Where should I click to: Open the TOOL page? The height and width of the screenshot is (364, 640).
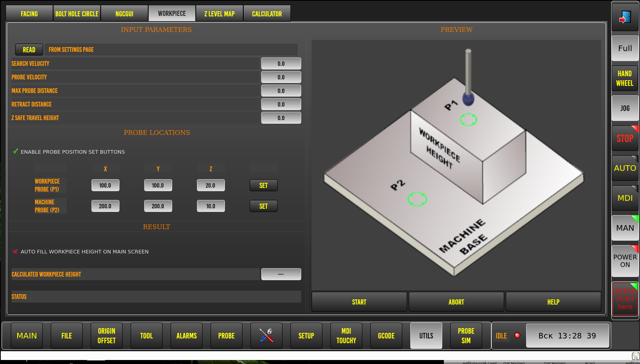(147, 336)
